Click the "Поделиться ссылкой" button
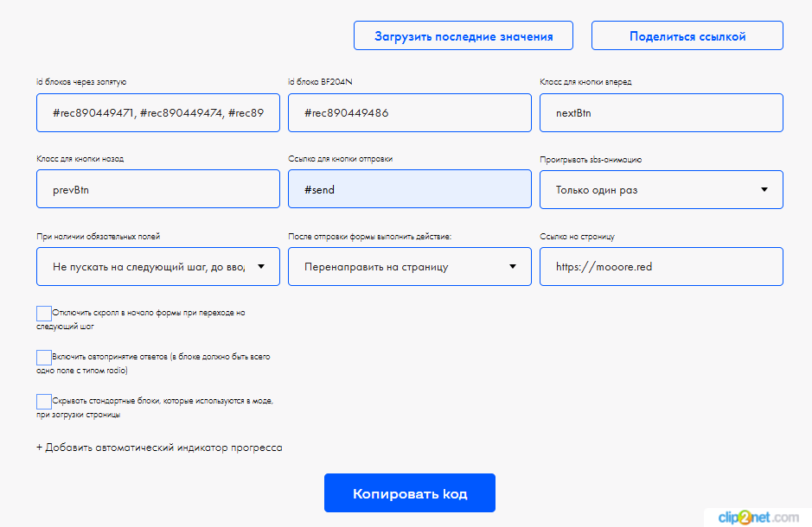The height and width of the screenshot is (527, 812). [x=687, y=36]
